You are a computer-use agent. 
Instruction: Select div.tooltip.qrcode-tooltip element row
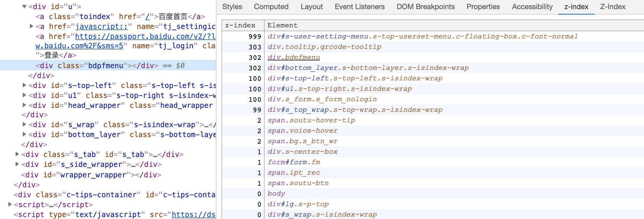coord(324,47)
